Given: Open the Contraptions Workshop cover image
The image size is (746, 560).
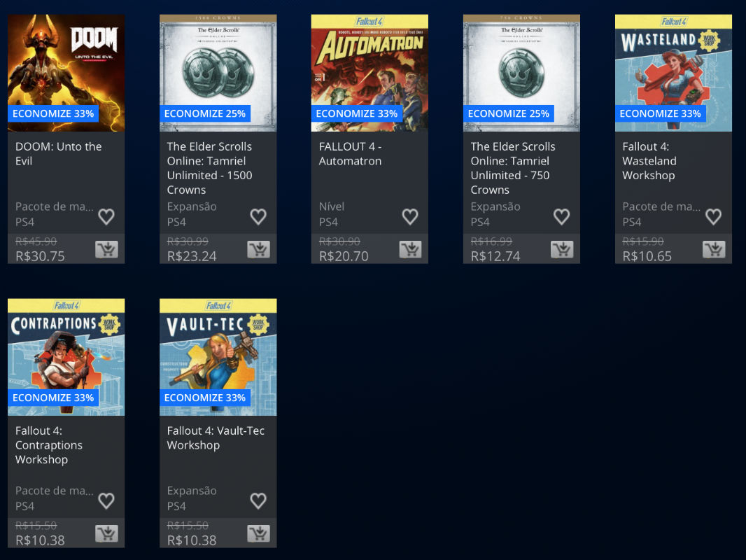Looking at the screenshot, I should pyautogui.click(x=66, y=357).
